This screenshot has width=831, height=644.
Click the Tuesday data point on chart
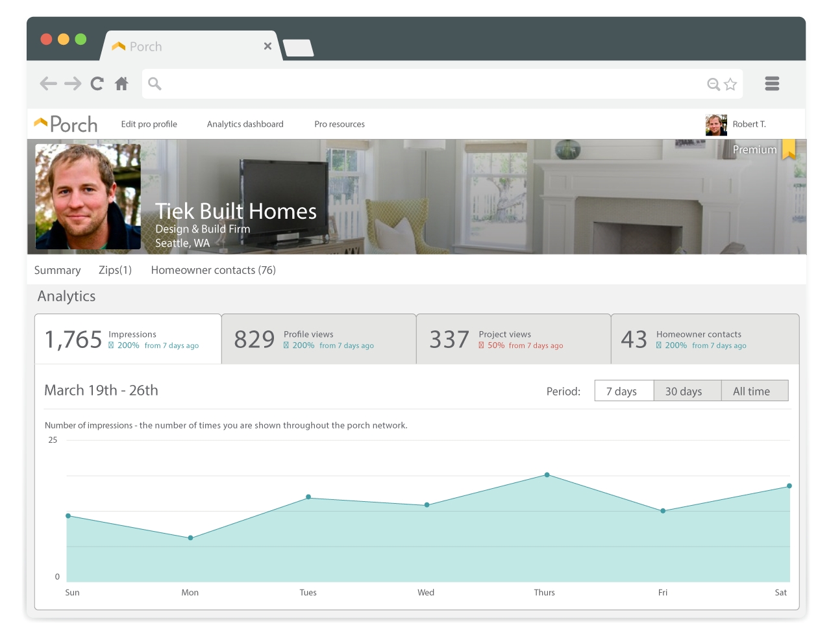point(308,497)
